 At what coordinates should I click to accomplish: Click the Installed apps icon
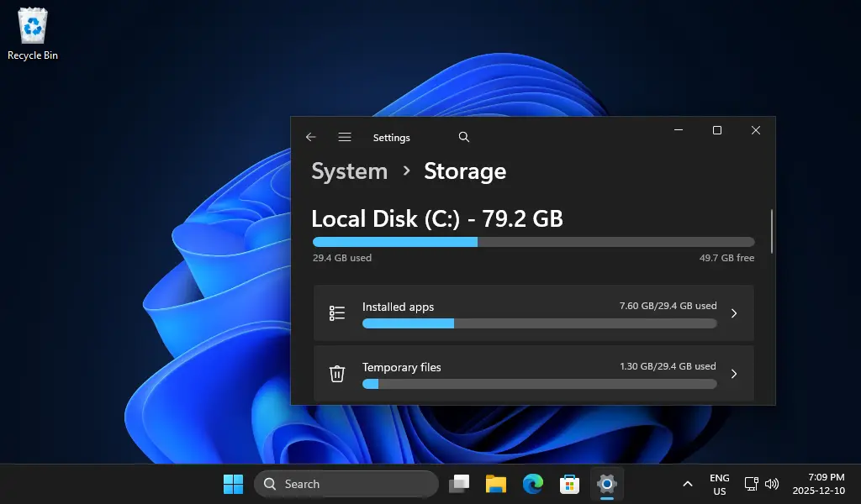tap(337, 312)
